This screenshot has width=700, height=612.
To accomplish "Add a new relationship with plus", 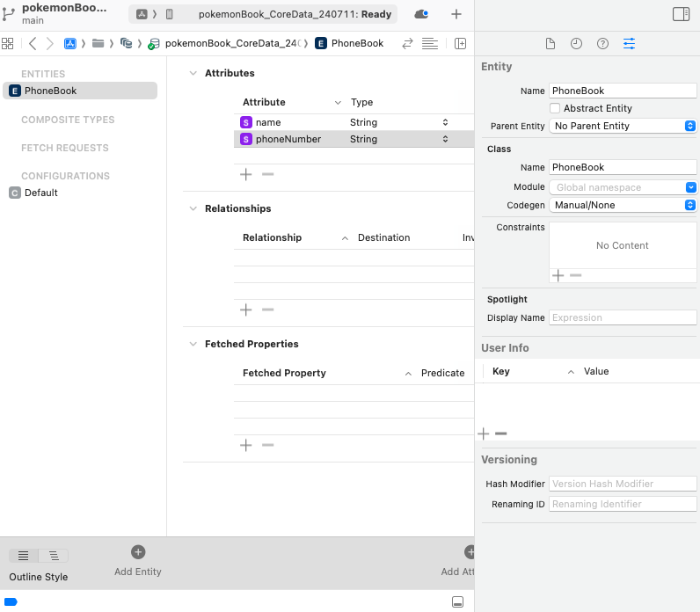I will point(246,310).
